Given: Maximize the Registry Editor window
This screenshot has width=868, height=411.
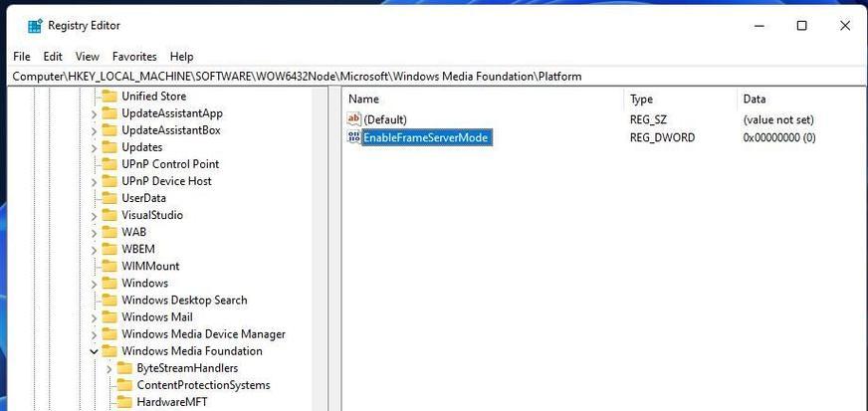Looking at the screenshot, I should pos(801,26).
